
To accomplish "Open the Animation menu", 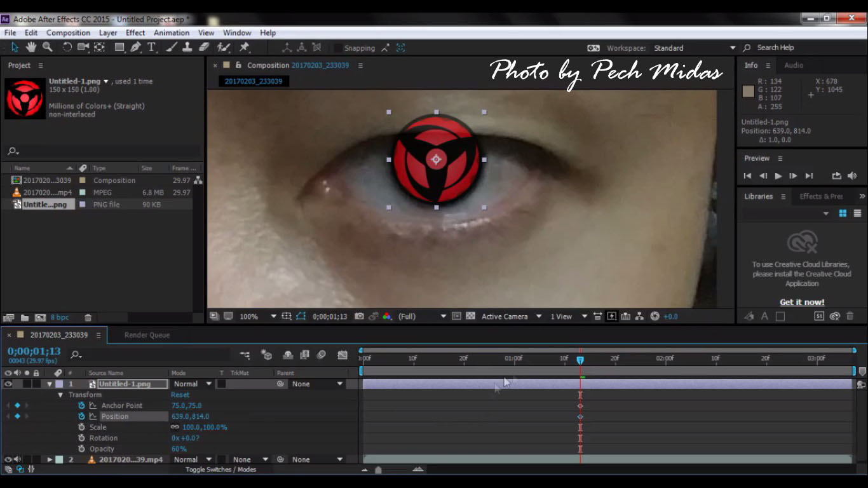I will [172, 32].
